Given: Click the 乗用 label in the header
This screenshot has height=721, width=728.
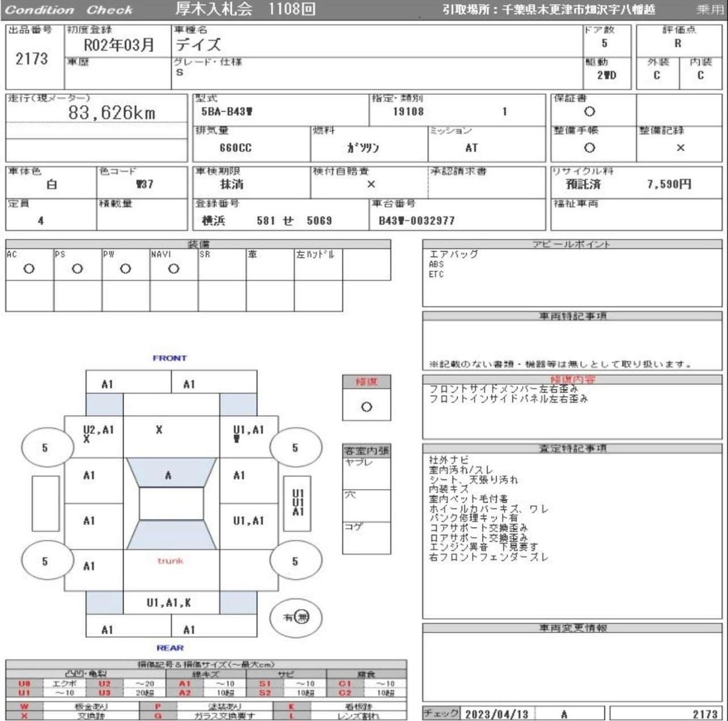Looking at the screenshot, I should [x=710, y=10].
